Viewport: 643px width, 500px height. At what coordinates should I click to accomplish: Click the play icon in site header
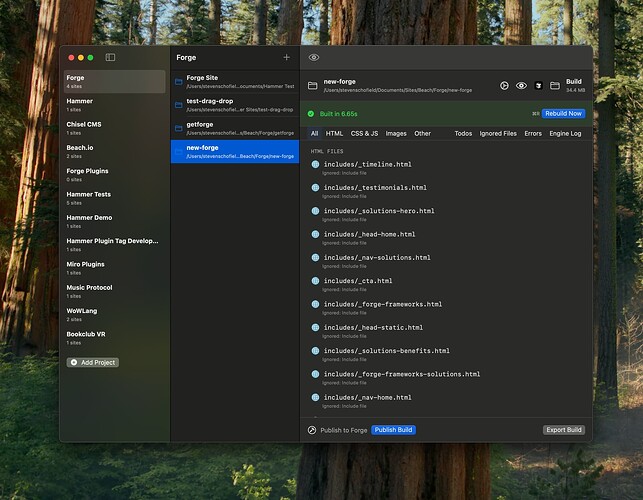pyautogui.click(x=504, y=85)
